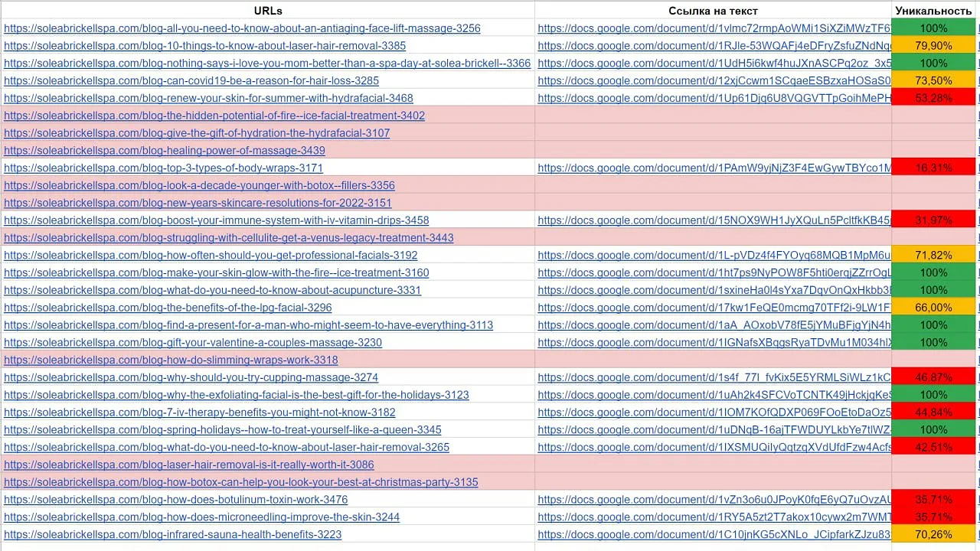
Task: Open the Google Docs link starting with 1PAmW9yjNjZ3F4
Action: click(x=714, y=168)
